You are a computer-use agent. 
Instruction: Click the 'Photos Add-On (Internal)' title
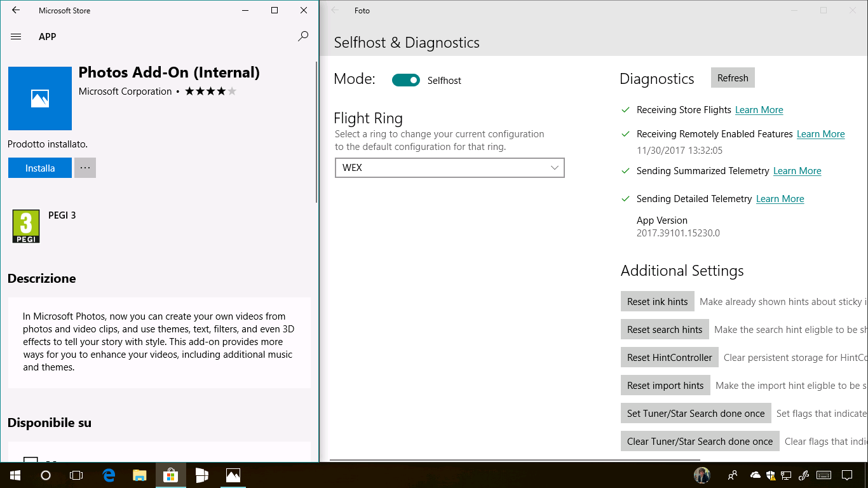[169, 72]
